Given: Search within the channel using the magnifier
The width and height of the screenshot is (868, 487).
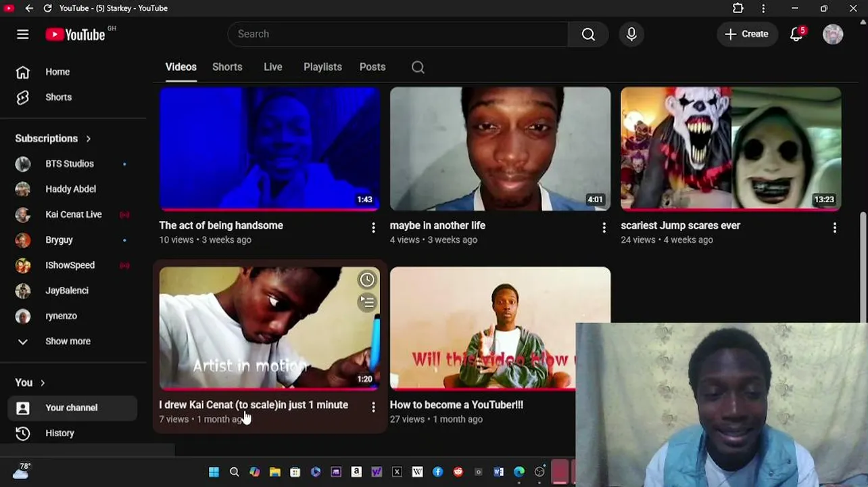Looking at the screenshot, I should pyautogui.click(x=418, y=67).
